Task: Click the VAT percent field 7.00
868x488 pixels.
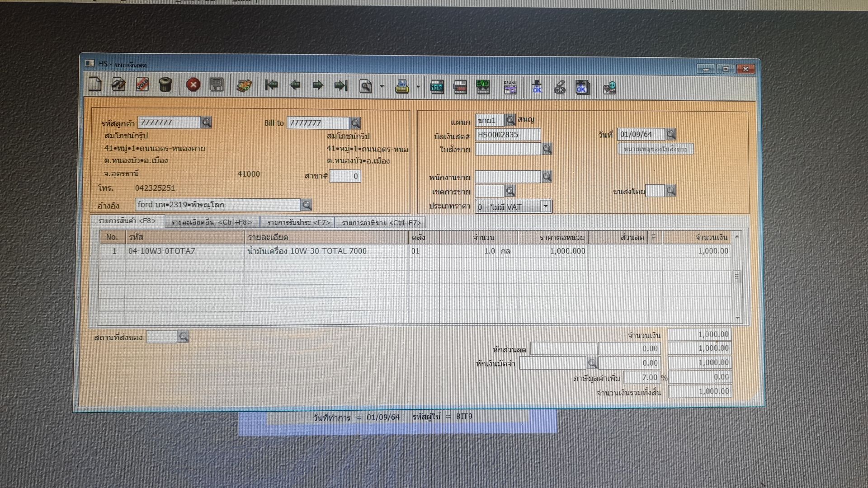Action: [x=642, y=377]
